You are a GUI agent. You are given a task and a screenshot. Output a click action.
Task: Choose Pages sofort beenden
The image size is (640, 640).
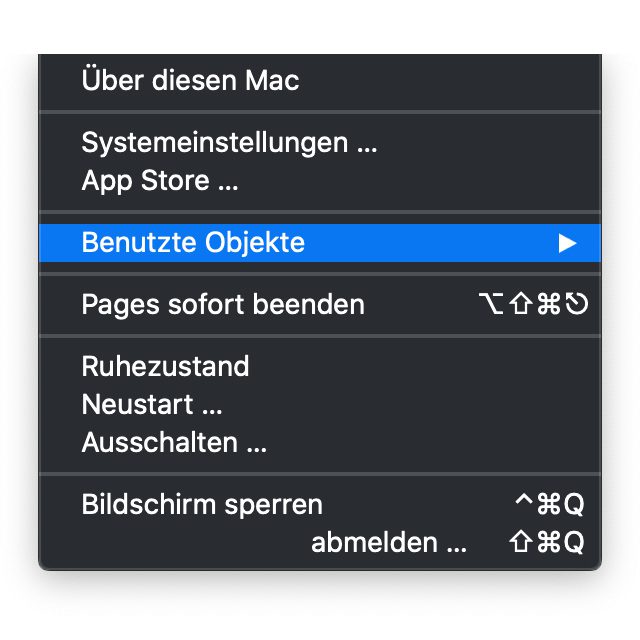(x=222, y=304)
